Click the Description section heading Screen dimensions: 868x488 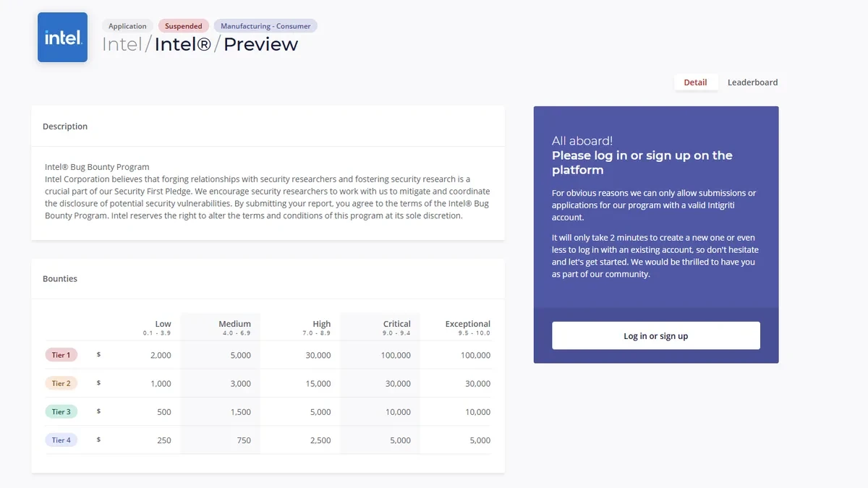pos(65,127)
